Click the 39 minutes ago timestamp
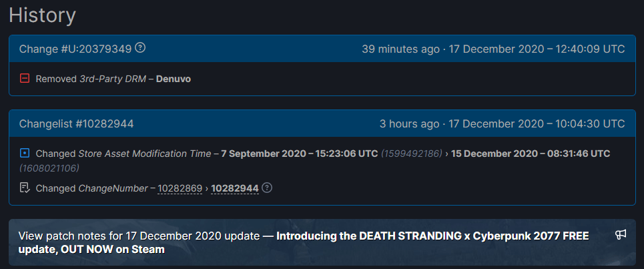The image size is (644, 269). click(x=400, y=49)
